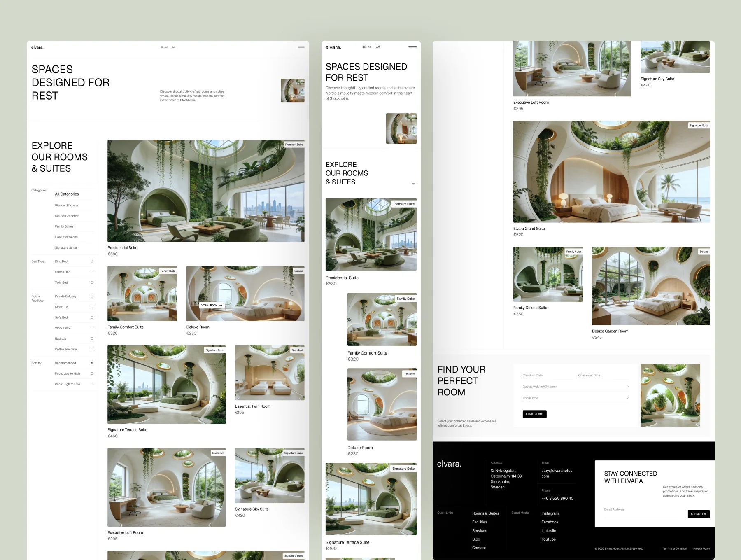Click Terms and Condition link
Viewport: 741px width, 560px height.
coord(674,549)
